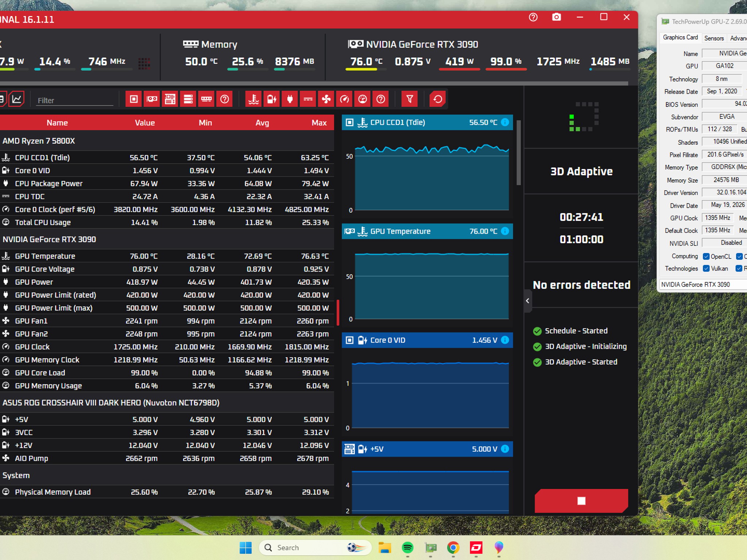
Task: Collapse the side panel with the chevron arrow
Action: click(527, 301)
